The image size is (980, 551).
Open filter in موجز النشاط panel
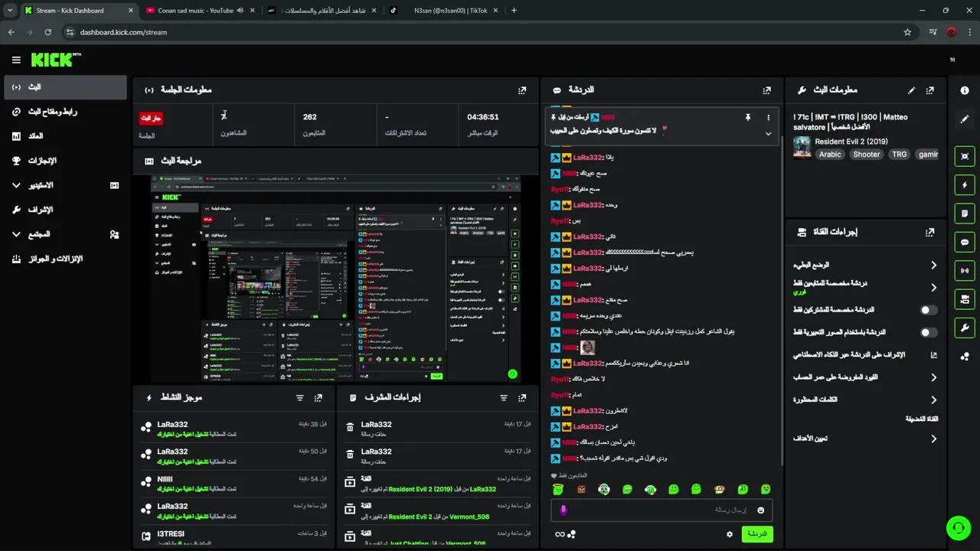[299, 398]
